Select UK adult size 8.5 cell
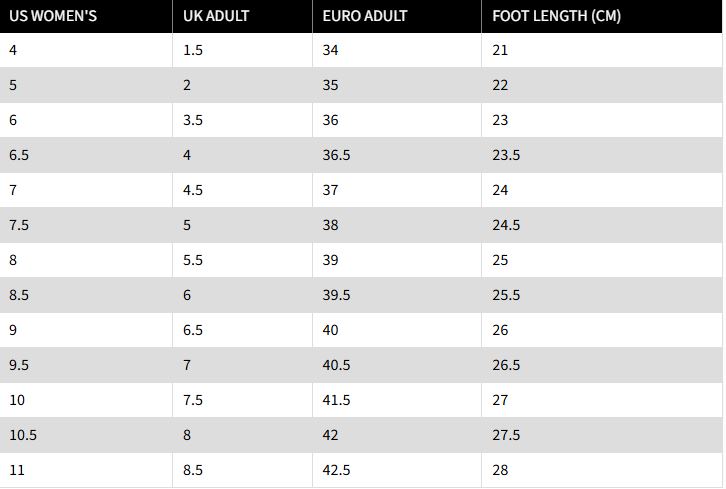 click(x=193, y=470)
